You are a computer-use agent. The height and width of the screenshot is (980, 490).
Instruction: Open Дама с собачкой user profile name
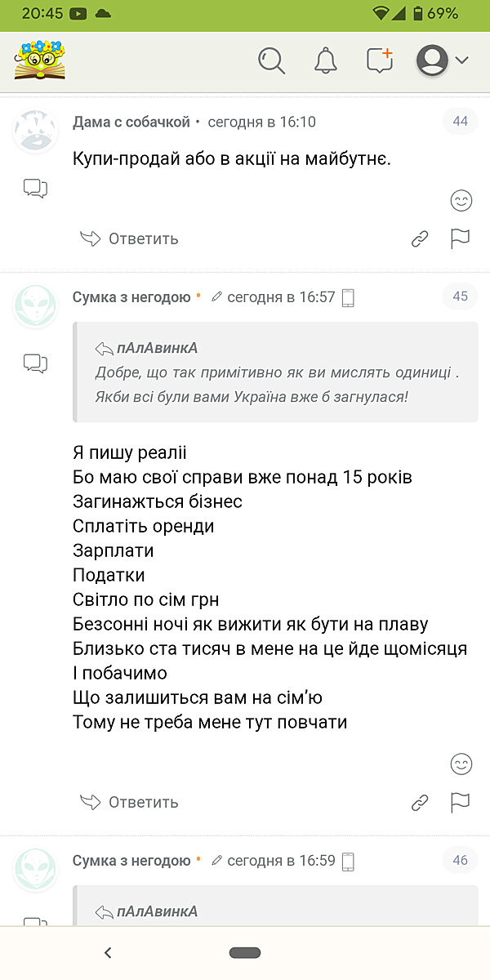click(131, 122)
